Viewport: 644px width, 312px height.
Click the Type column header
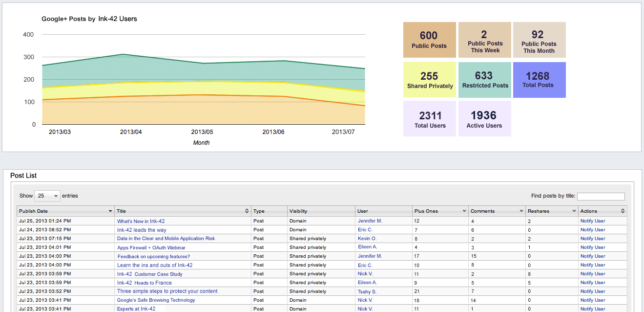tap(269, 211)
